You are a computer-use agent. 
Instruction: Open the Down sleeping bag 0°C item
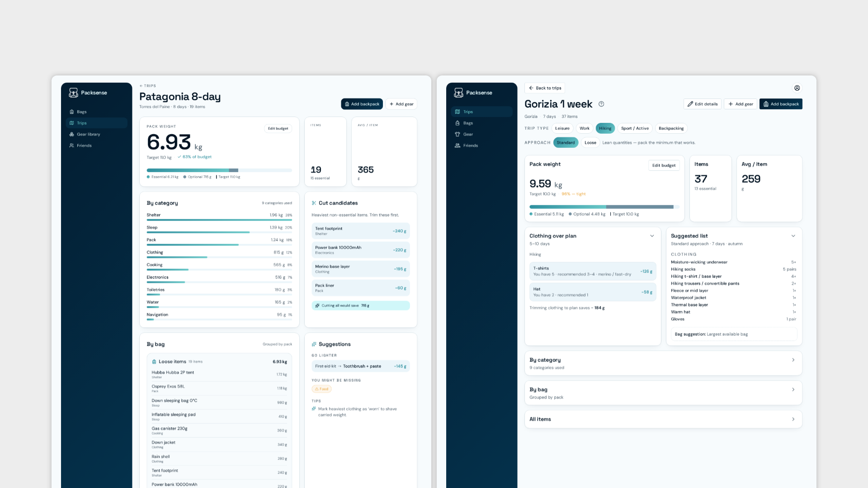pyautogui.click(x=219, y=403)
